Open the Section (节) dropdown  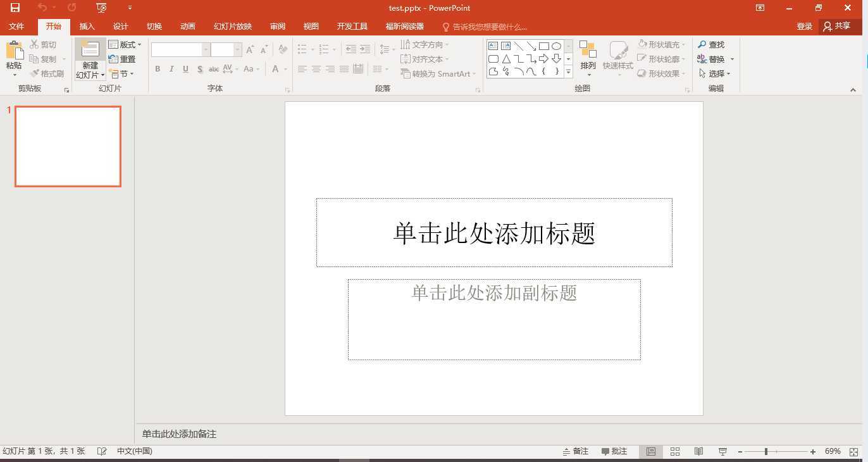point(121,74)
